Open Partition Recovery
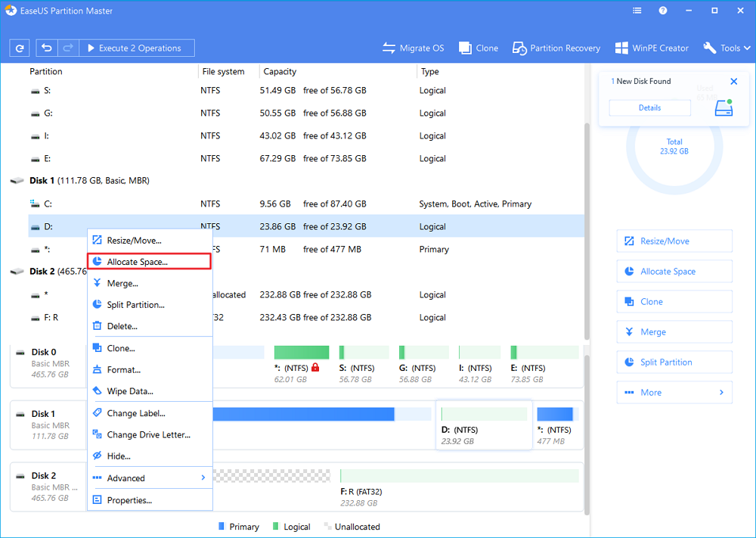The image size is (756, 538). [556, 48]
